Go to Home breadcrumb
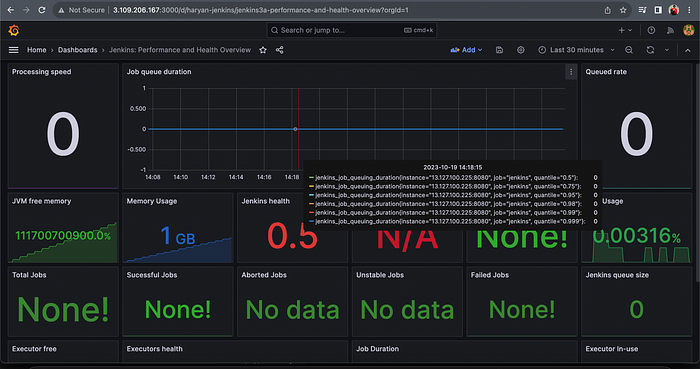Screen dimensions: 700x369 pos(37,50)
